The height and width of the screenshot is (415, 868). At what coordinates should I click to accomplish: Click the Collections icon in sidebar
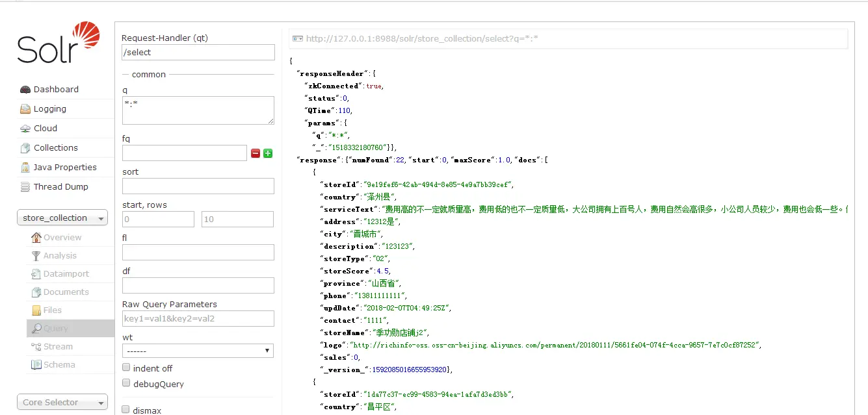pyautogui.click(x=25, y=148)
